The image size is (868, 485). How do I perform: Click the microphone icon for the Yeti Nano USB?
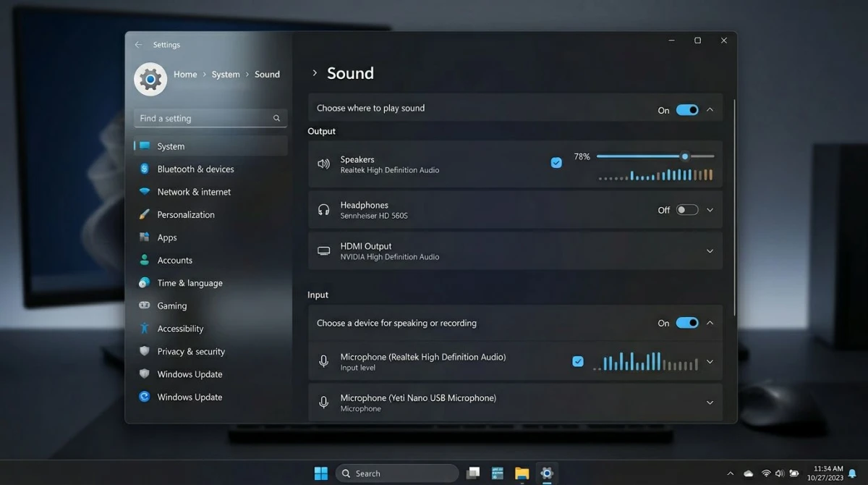tap(323, 402)
